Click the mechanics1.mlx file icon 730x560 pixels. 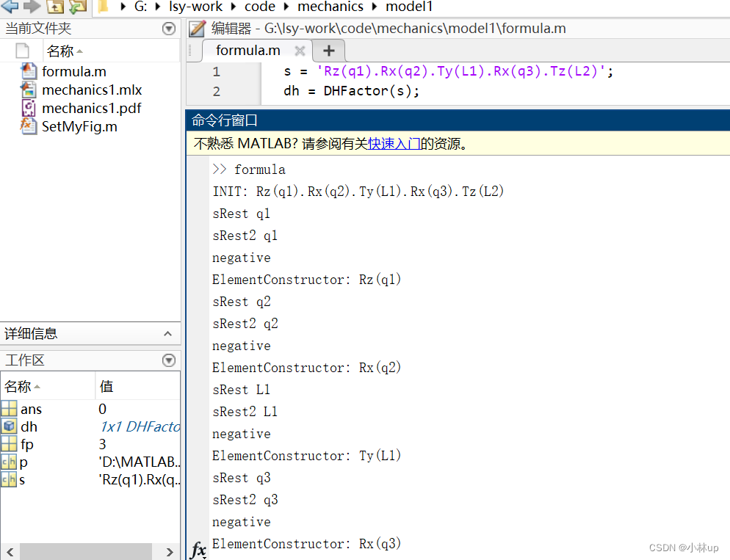(x=29, y=90)
